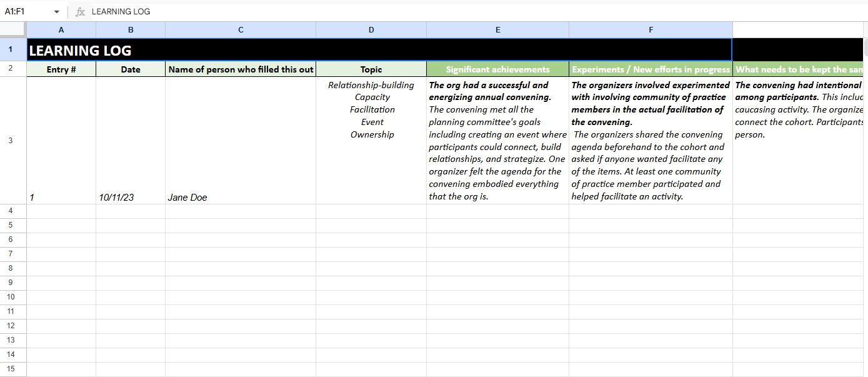This screenshot has height=377, width=868.
Task: Click 'Experiments / New efforts in progress' header
Action: [x=651, y=69]
